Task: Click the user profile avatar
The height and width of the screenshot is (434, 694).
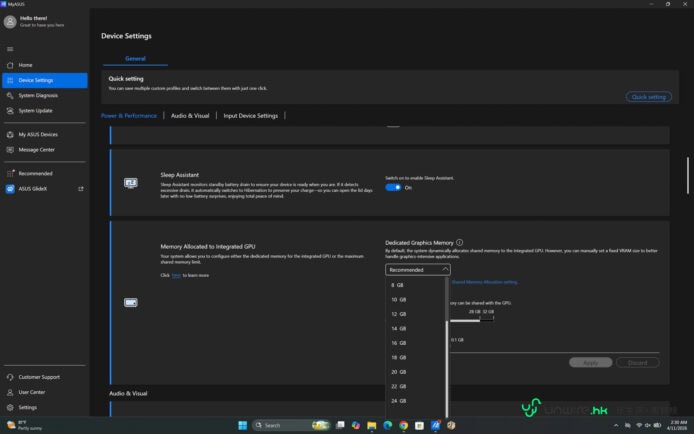Action: coord(10,22)
